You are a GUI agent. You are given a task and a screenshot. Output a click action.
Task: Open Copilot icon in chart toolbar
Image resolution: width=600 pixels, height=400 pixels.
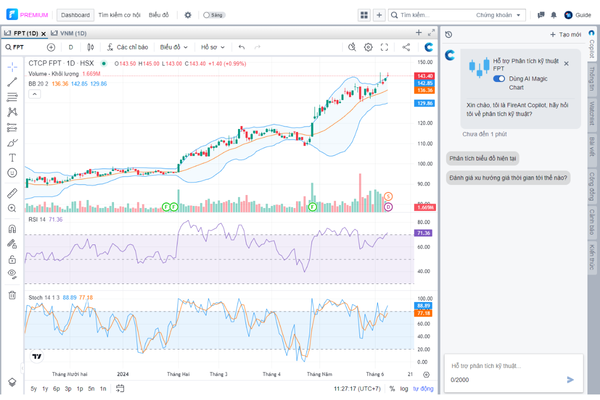pos(429,47)
